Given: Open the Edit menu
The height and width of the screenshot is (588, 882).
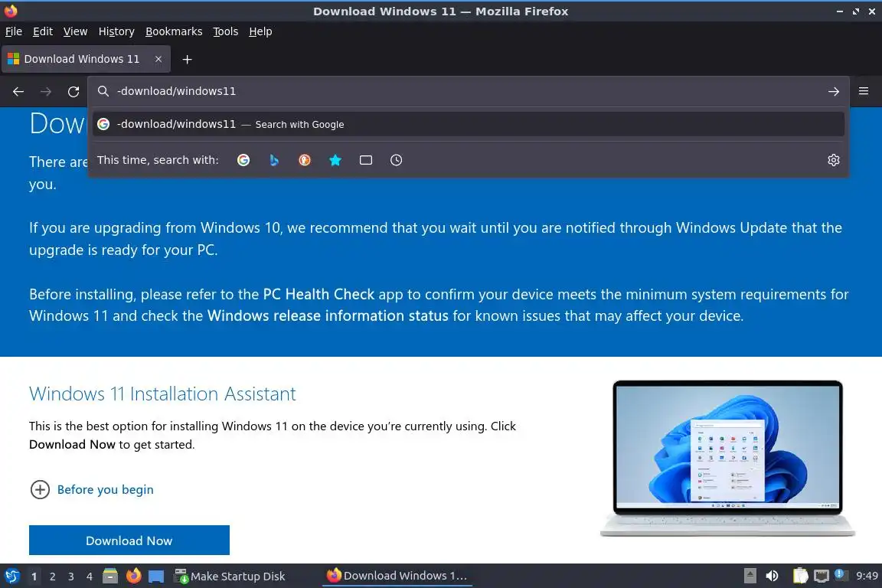Looking at the screenshot, I should 43,31.
